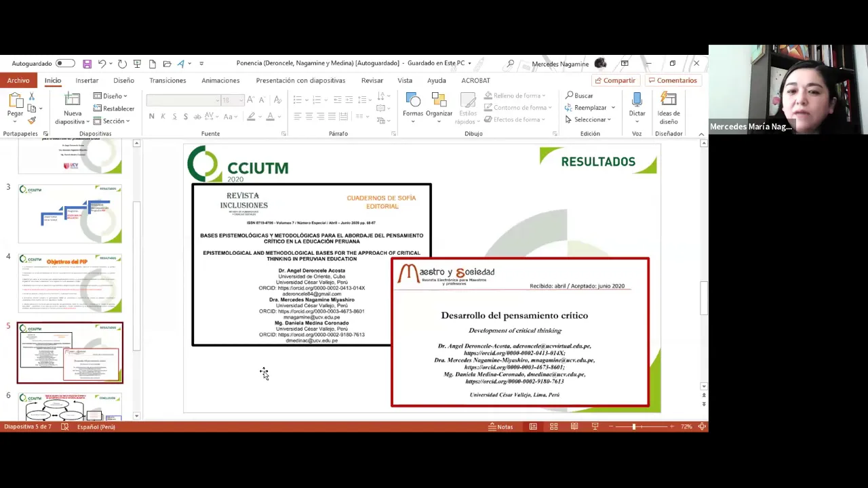
Task: Open the text highlight color picker
Action: pyautogui.click(x=254, y=117)
